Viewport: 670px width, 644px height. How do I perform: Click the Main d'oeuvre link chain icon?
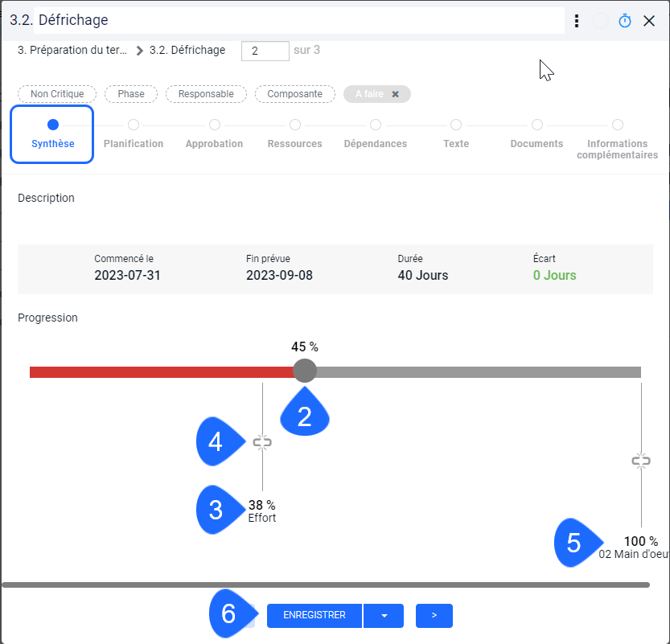(640, 461)
